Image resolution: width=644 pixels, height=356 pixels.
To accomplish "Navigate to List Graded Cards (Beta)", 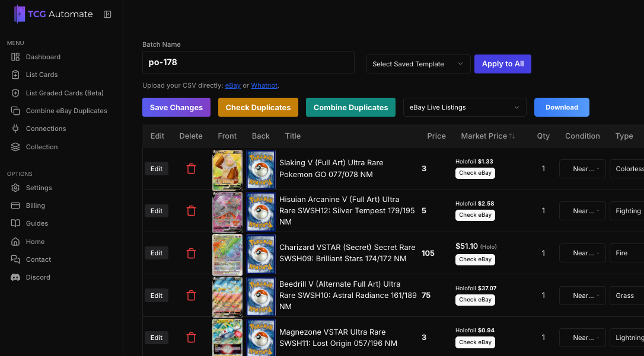I will click(64, 93).
